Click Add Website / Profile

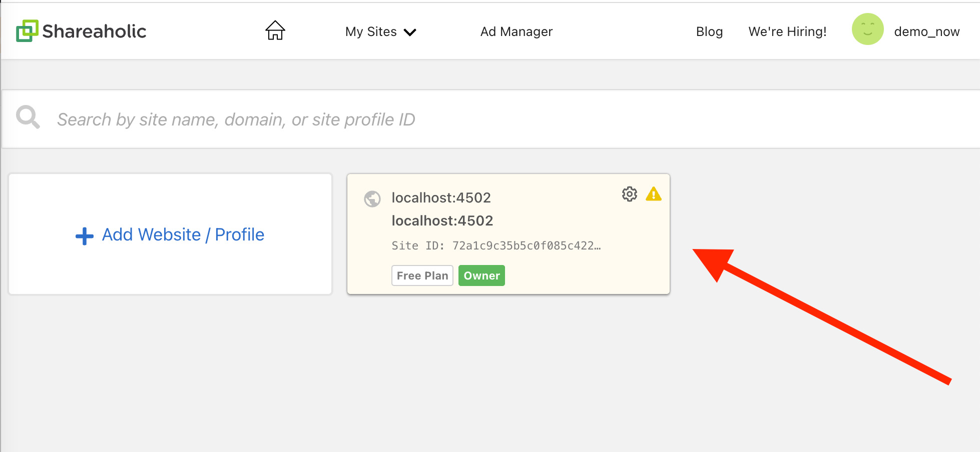[x=170, y=234]
